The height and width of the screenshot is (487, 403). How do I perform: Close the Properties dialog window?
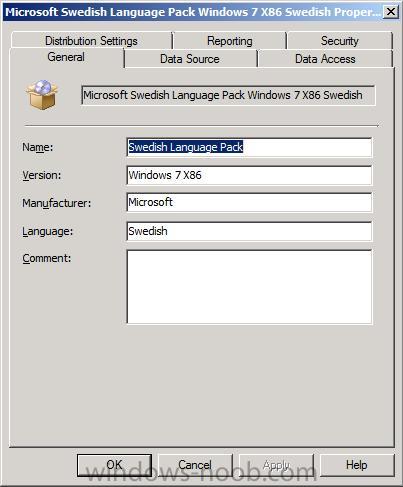[391, 12]
